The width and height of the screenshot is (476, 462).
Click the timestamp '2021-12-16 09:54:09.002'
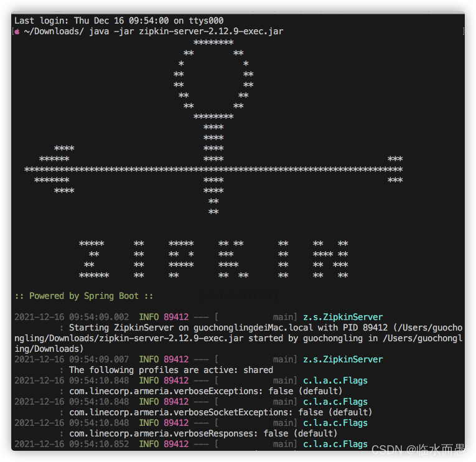pos(72,317)
